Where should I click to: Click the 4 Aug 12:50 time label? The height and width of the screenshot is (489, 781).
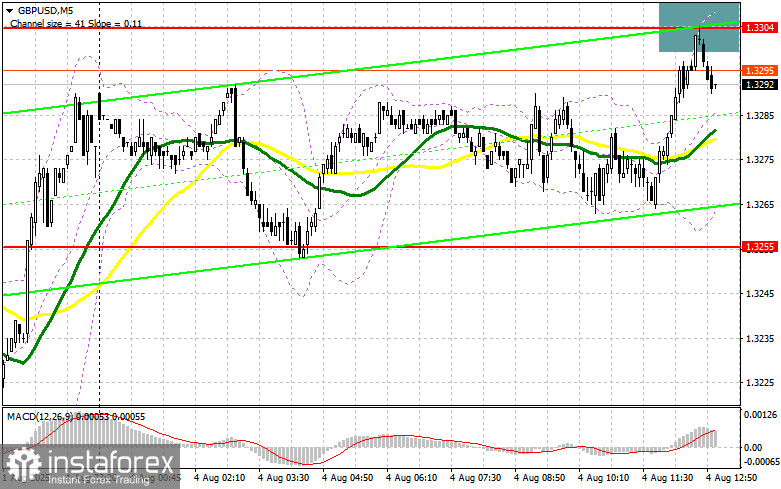tap(731, 478)
